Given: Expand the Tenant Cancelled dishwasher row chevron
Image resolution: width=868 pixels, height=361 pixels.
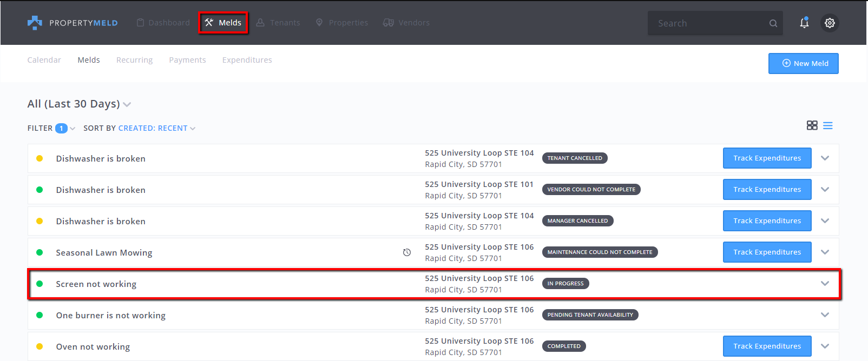Looking at the screenshot, I should pyautogui.click(x=825, y=158).
